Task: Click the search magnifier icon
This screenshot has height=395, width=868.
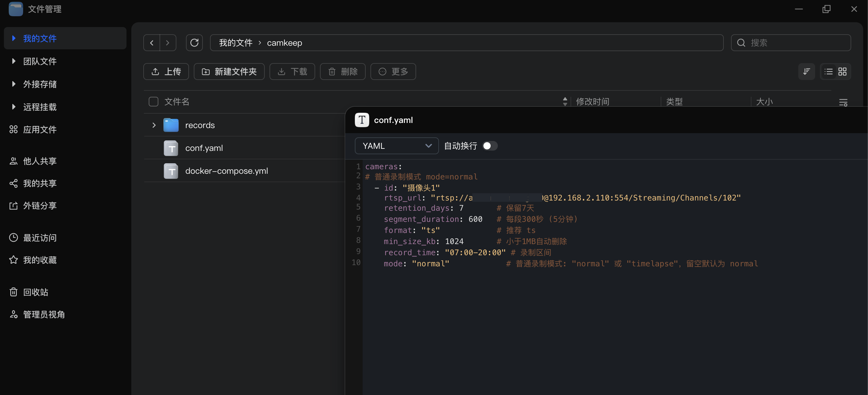Action: tap(741, 42)
